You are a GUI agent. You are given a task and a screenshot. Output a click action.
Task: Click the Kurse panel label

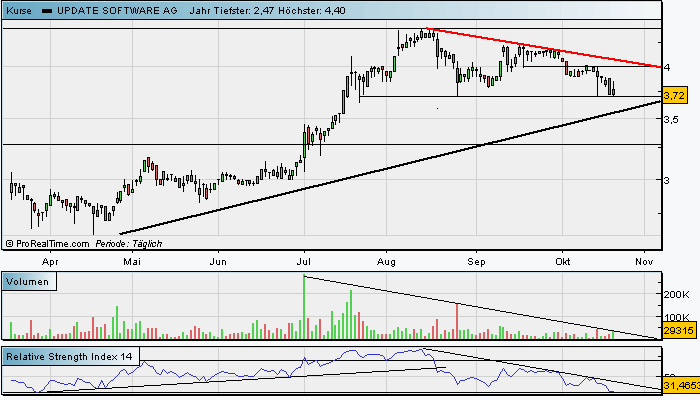19,11
